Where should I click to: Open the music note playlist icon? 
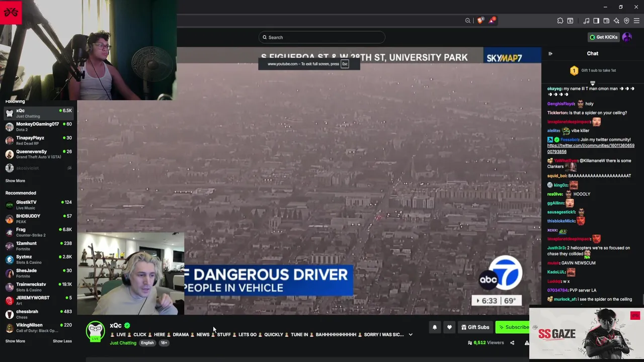pos(586,21)
